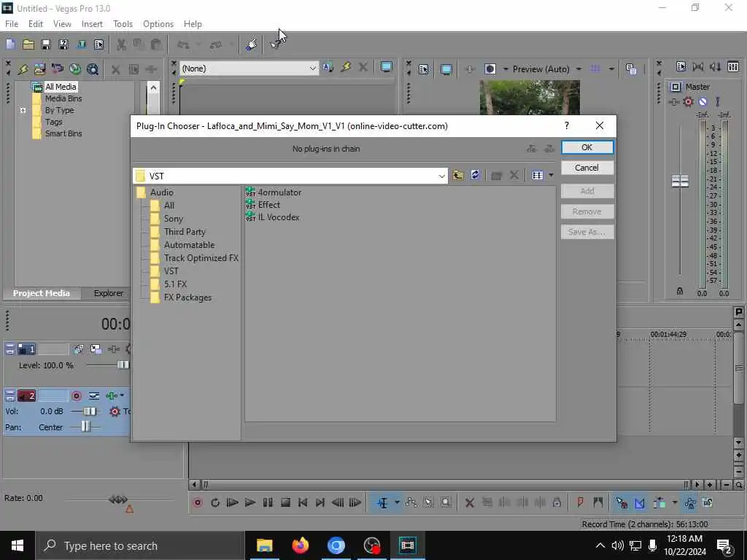Open Preview (Auto) quality dropdown
The width and height of the screenshot is (747, 560).
[578, 69]
